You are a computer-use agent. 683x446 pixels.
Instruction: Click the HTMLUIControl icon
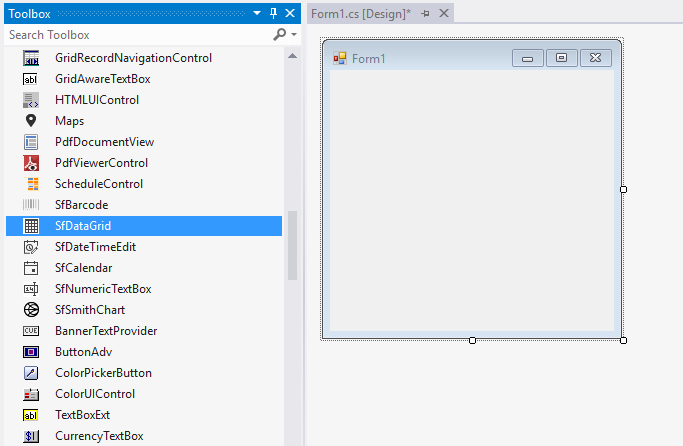click(x=31, y=100)
